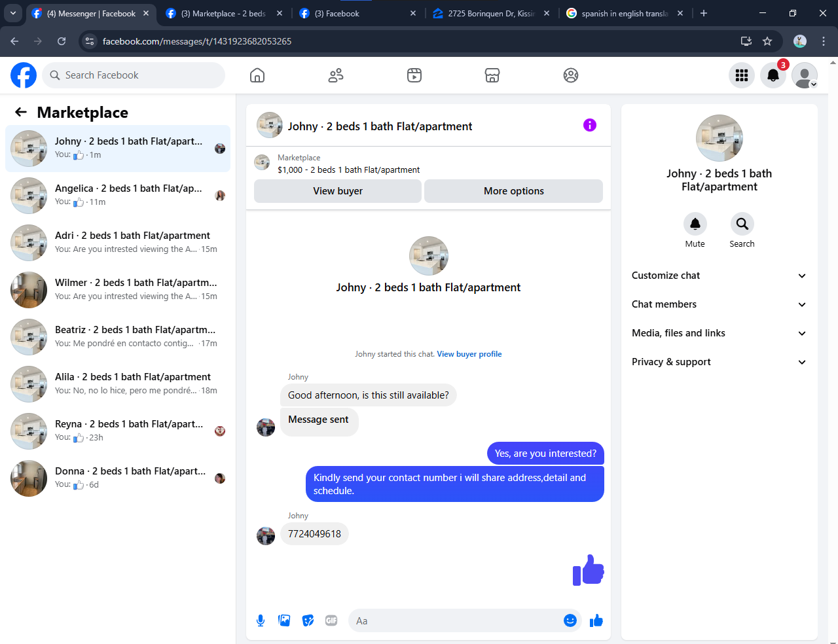This screenshot has width=838, height=644.
Task: Open the $1,000 Marketplace listing header
Action: pyautogui.click(x=428, y=164)
